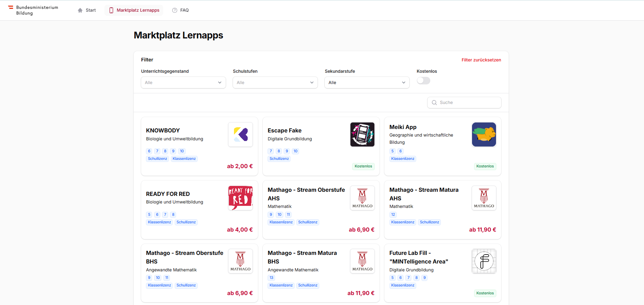Click Mathago logo on Stream Oberstufe AHS
This screenshot has width=644, height=305.
tap(362, 198)
